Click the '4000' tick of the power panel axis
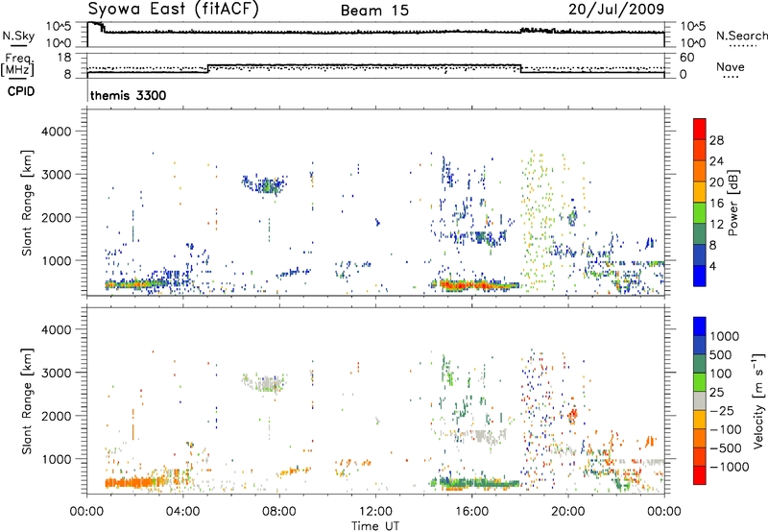Image resolution: width=768 pixels, height=532 pixels. coord(57,132)
